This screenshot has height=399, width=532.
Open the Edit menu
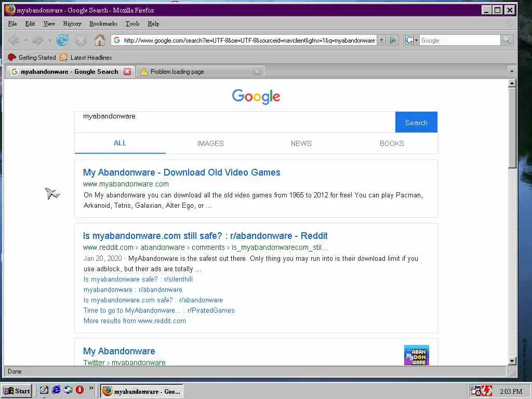pyautogui.click(x=30, y=24)
